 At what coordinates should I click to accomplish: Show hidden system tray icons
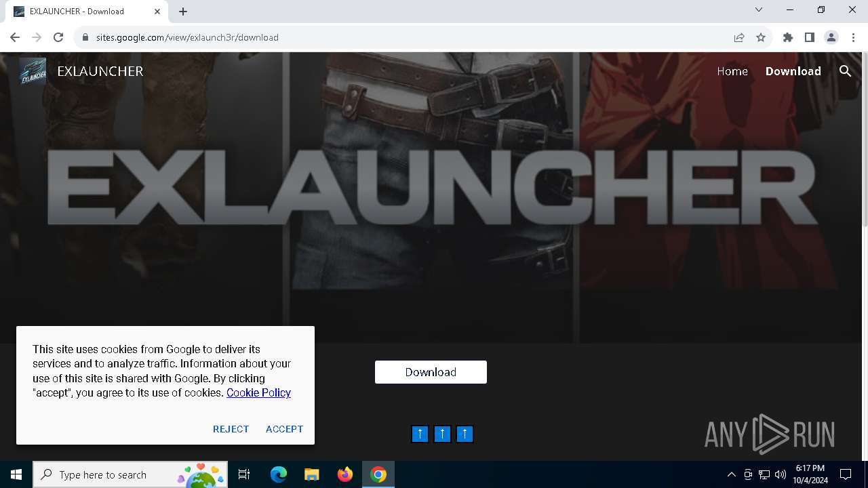pos(731,474)
